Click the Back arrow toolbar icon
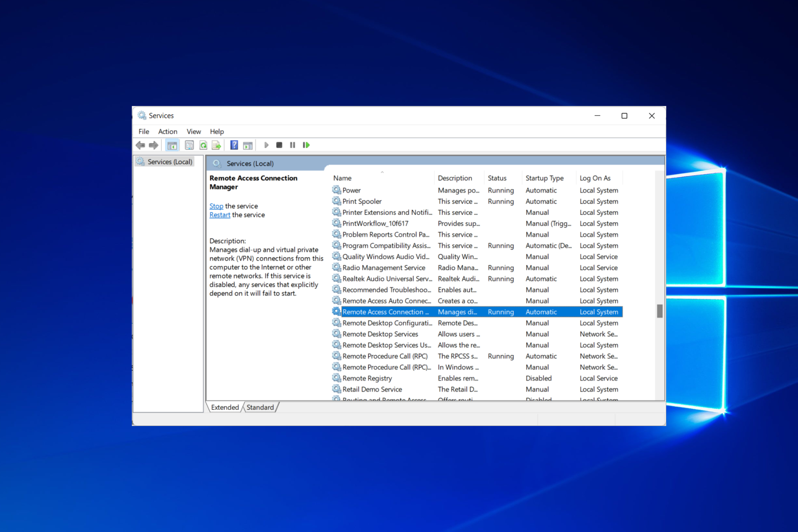Screen dimensions: 798x532 tap(140, 145)
